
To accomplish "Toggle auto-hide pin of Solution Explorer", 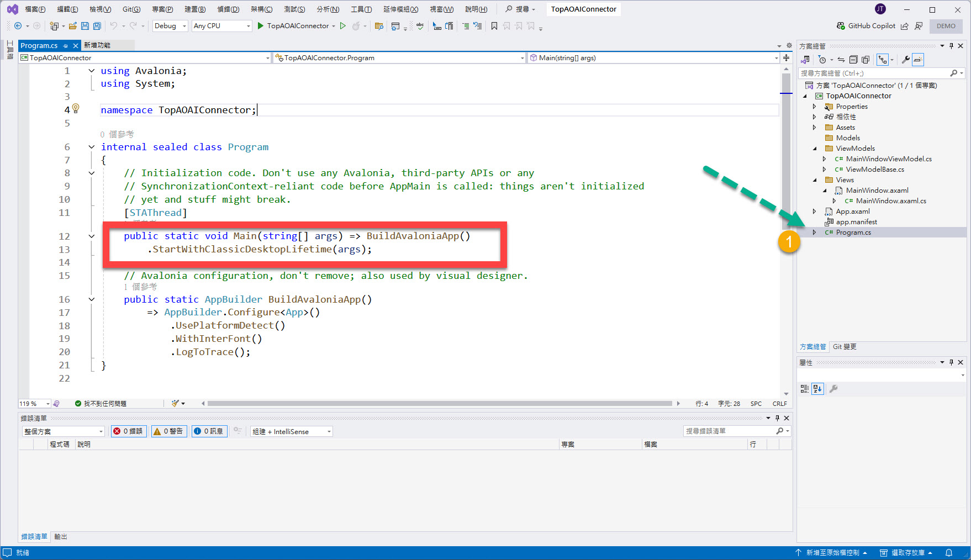I will pos(951,46).
